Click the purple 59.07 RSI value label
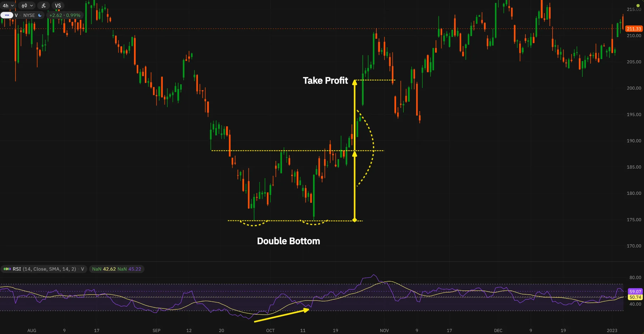The width and height of the screenshot is (644, 334). 635,291
